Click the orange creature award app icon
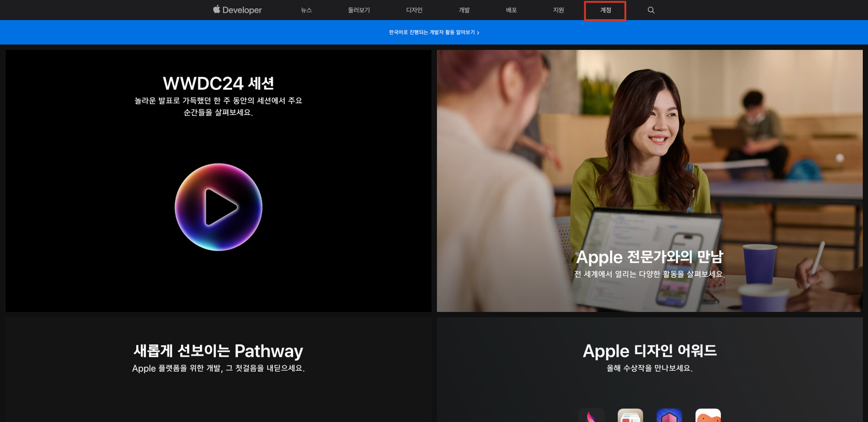 coord(708,415)
